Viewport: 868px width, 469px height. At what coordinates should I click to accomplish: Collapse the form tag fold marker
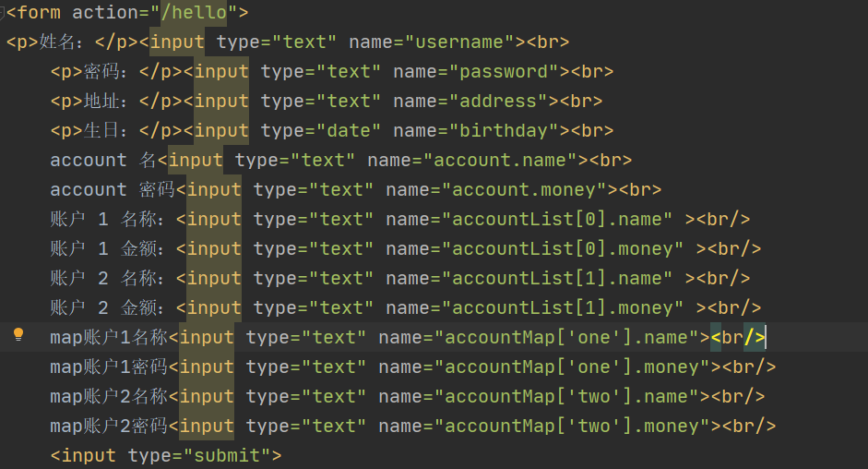click(x=2, y=12)
